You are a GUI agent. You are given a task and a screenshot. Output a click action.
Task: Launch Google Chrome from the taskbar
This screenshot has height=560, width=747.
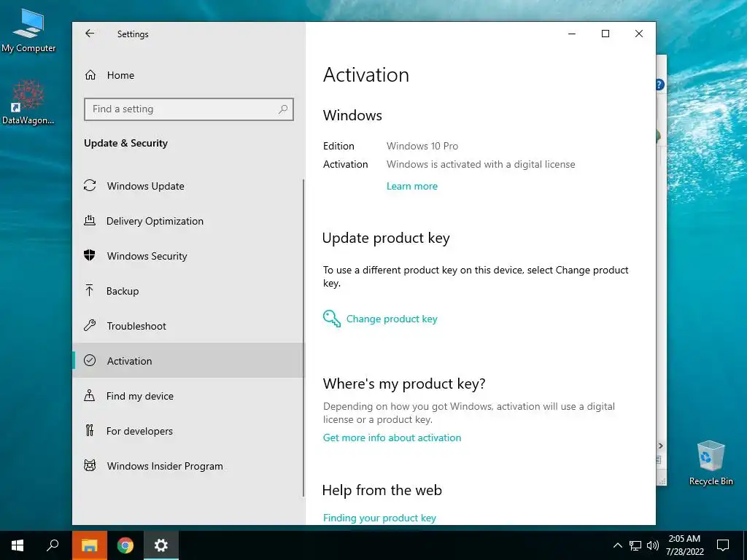125,545
